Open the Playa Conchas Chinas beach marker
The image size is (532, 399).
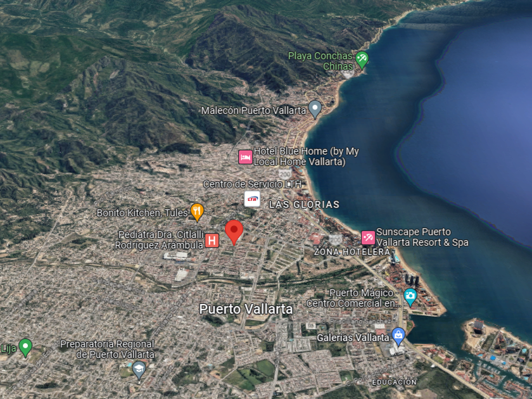coord(362,60)
